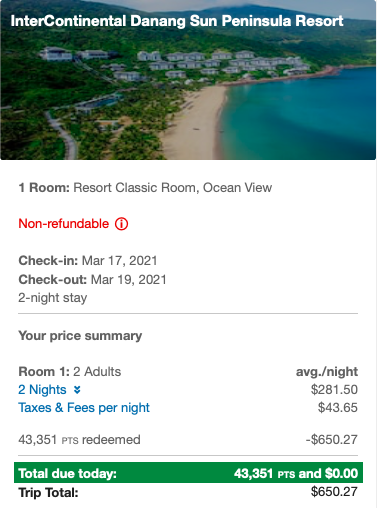Click the 2-night stay text
The width and height of the screenshot is (377, 508).
(x=53, y=298)
